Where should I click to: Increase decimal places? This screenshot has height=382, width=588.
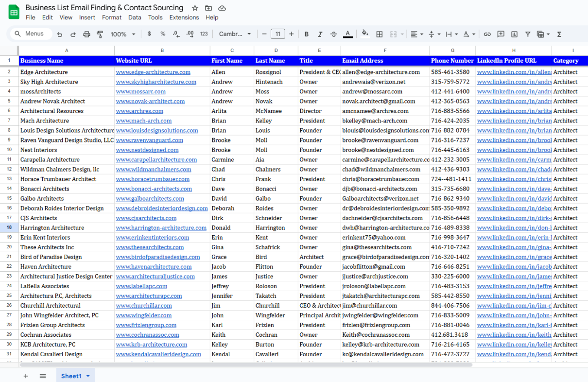pos(190,34)
